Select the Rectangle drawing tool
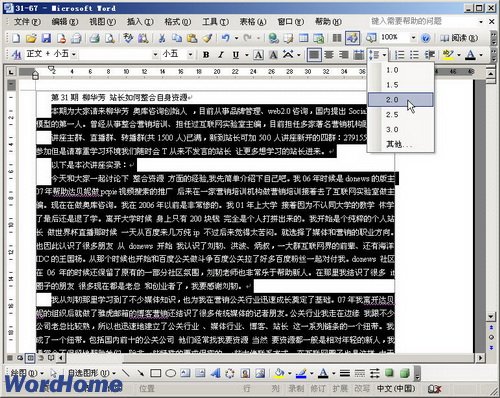Image resolution: width=500 pixels, height=398 pixels. click(x=156, y=373)
